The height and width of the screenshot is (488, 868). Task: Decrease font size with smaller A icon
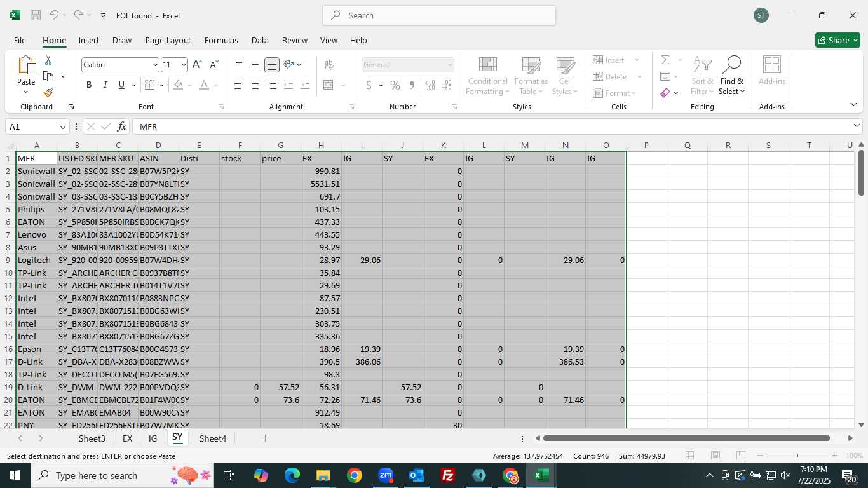[x=214, y=64]
